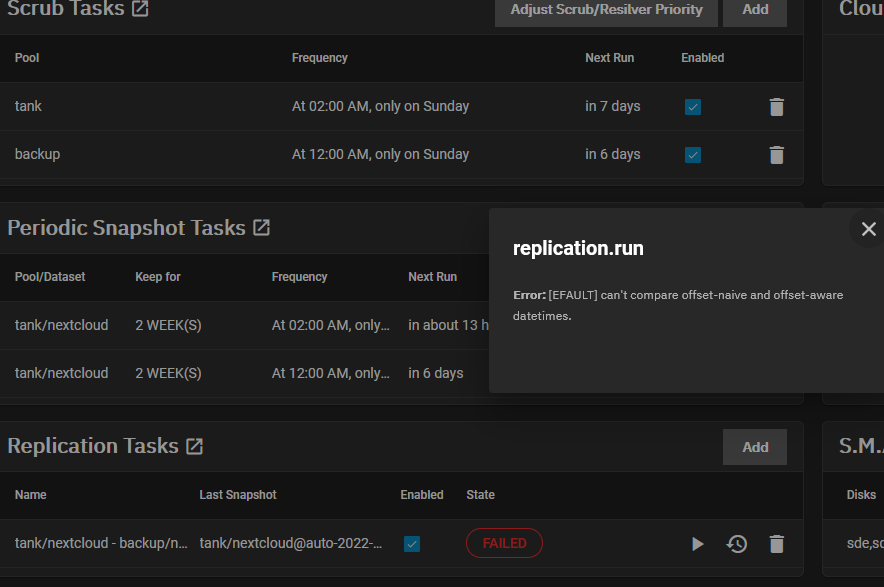Delete the backup pool scrub task
This screenshot has height=587, width=884.
pyautogui.click(x=776, y=155)
